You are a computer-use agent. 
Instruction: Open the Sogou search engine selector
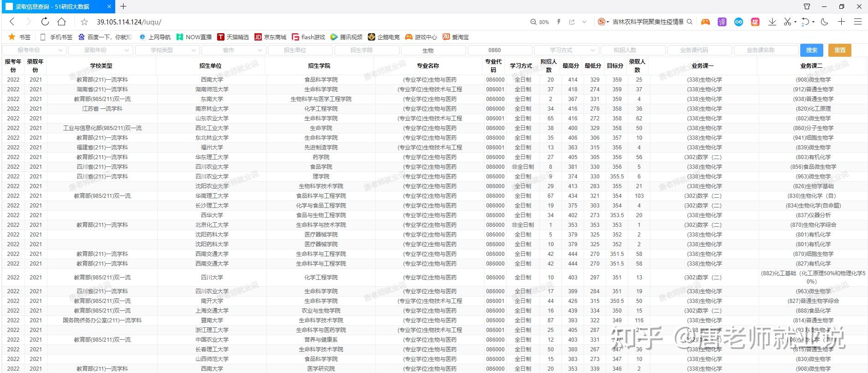tap(603, 22)
